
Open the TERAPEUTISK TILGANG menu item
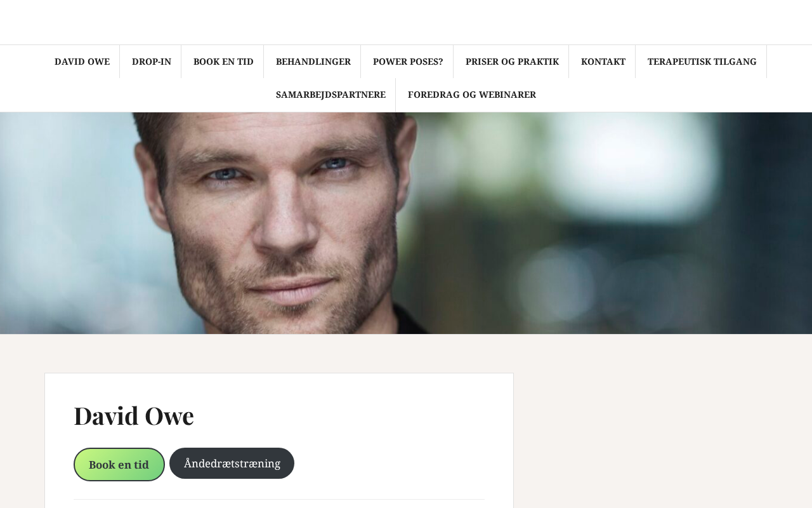702,62
